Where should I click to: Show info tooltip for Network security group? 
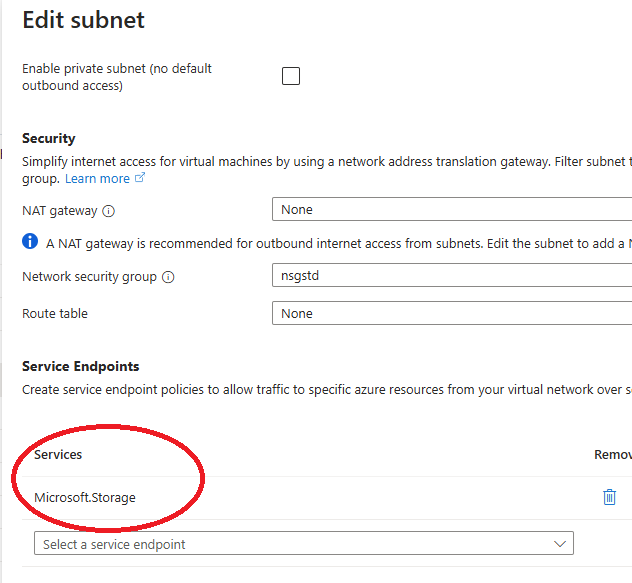tap(168, 277)
